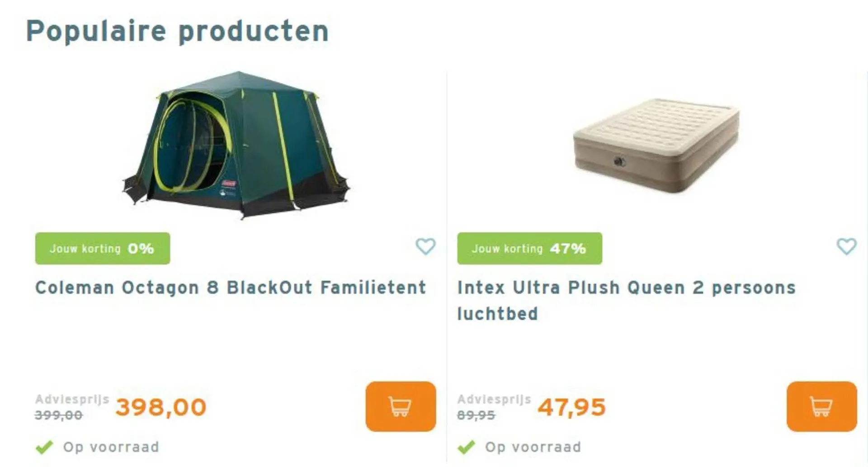Add Intex luchtbed to shopping cart
The height and width of the screenshot is (467, 868).
click(821, 406)
